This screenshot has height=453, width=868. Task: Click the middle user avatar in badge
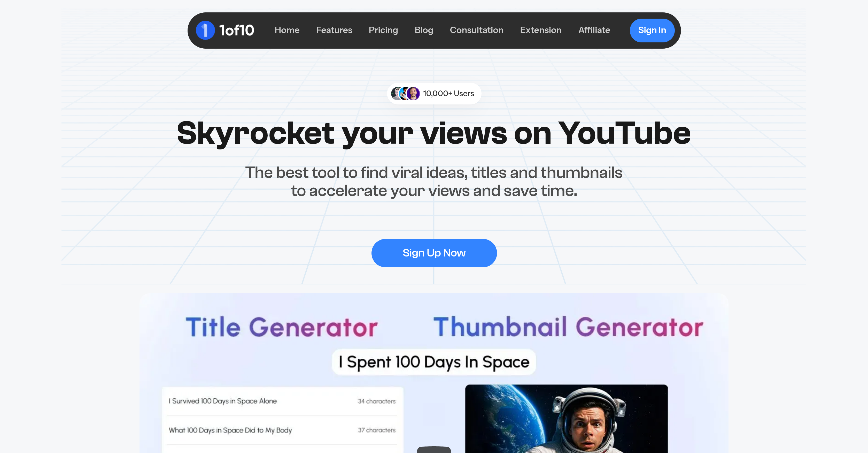tap(404, 93)
